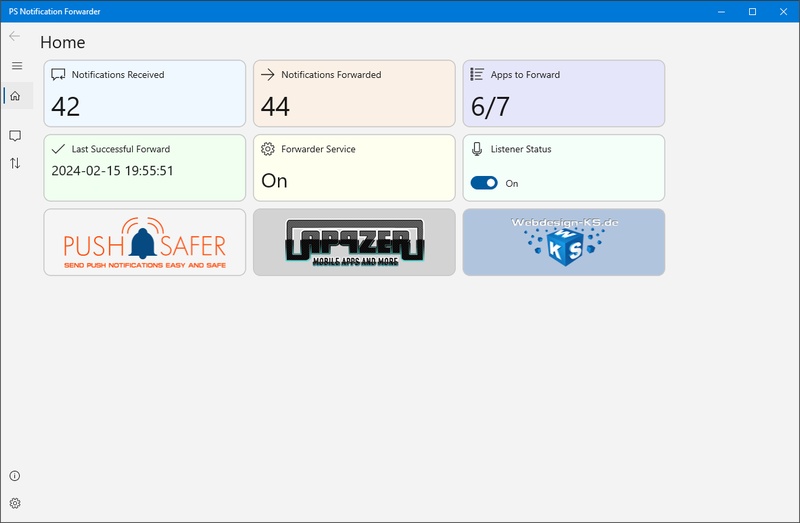Click the Apps to Forward label
This screenshot has height=523, width=800.
526,74
